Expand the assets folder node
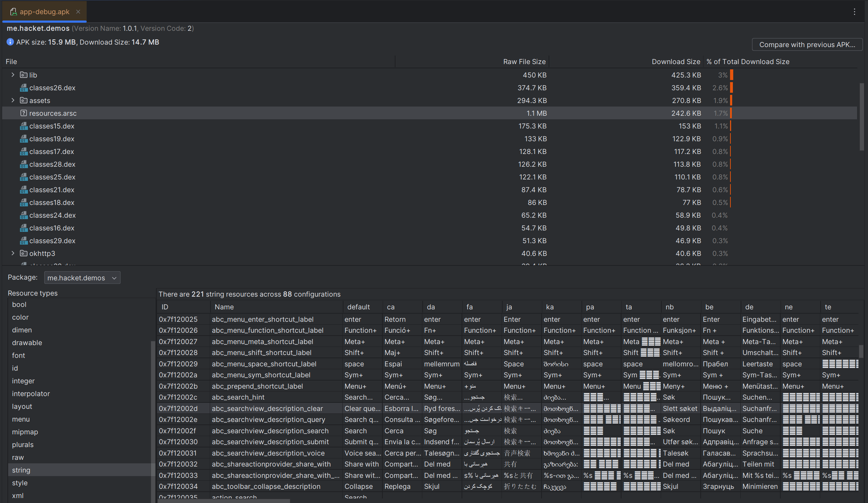The image size is (868, 503). point(13,101)
